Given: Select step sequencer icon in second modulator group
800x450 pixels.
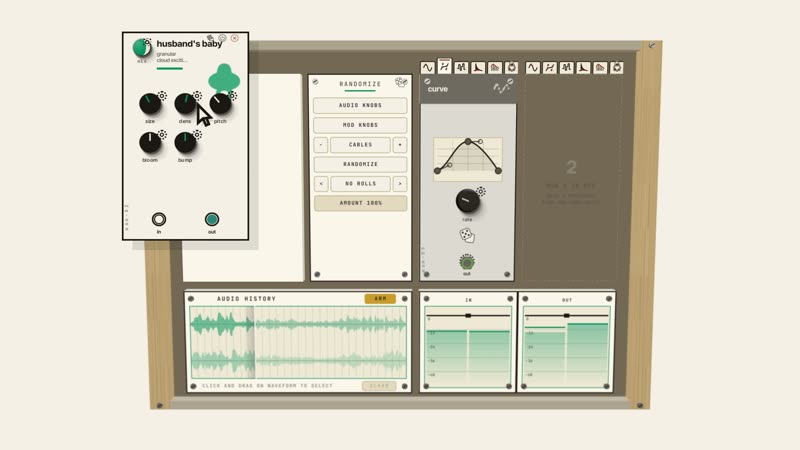Looking at the screenshot, I should (x=600, y=67).
